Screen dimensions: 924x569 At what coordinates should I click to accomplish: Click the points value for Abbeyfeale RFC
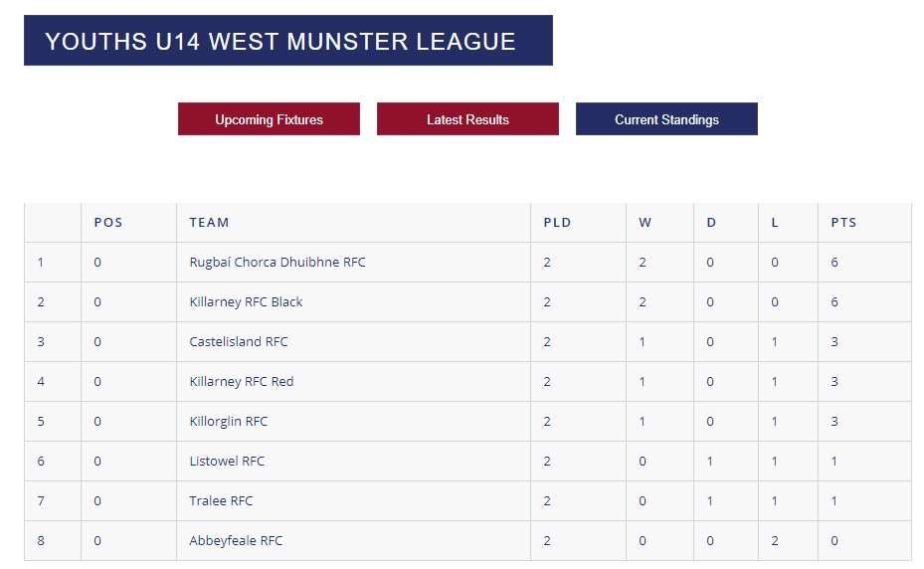(834, 541)
